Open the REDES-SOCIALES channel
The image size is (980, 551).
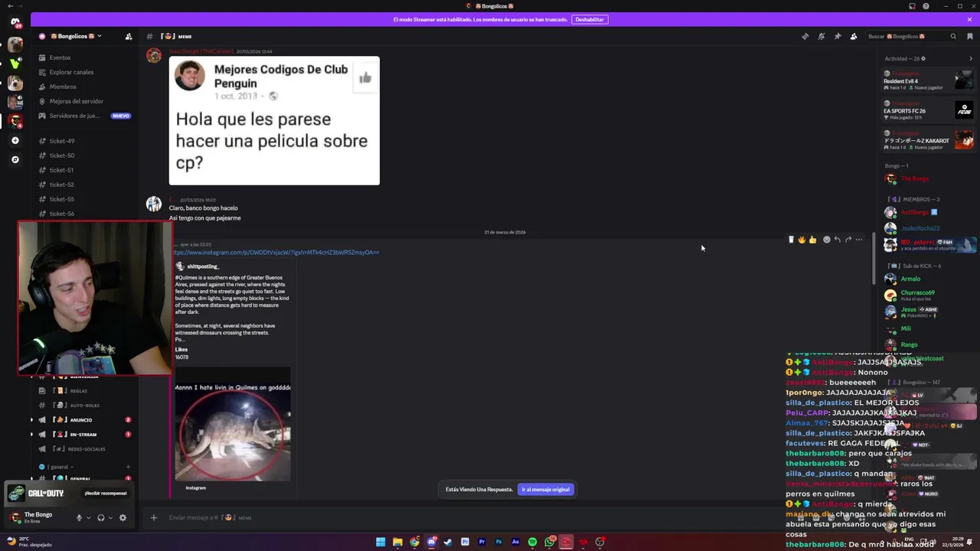pyautogui.click(x=86, y=448)
